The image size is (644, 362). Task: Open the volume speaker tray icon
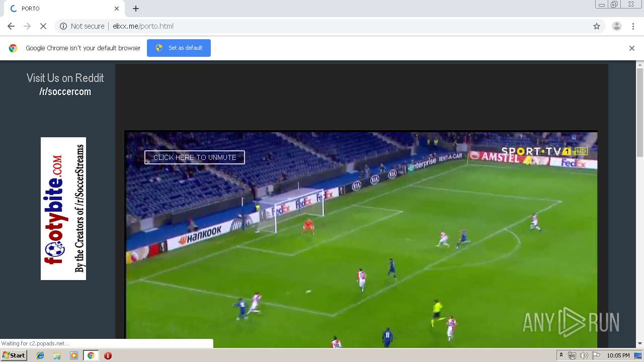[x=584, y=355]
